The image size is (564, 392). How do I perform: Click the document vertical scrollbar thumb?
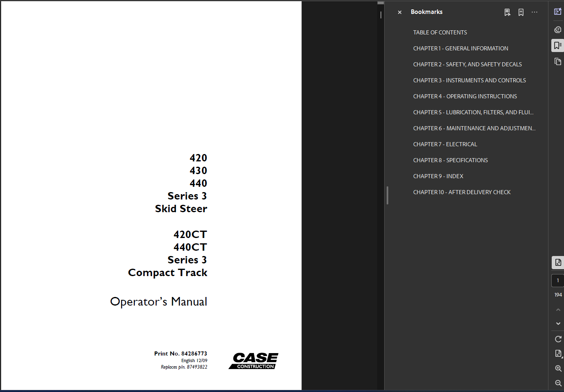381,3
